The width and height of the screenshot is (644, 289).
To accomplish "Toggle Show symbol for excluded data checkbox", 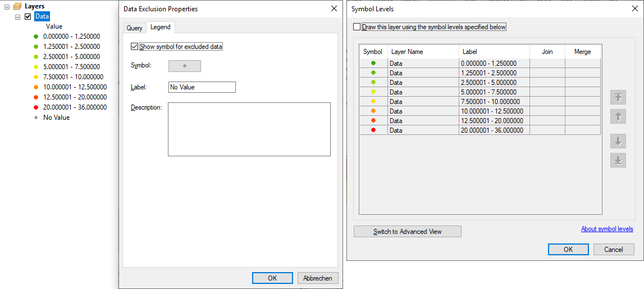I will pyautogui.click(x=134, y=47).
